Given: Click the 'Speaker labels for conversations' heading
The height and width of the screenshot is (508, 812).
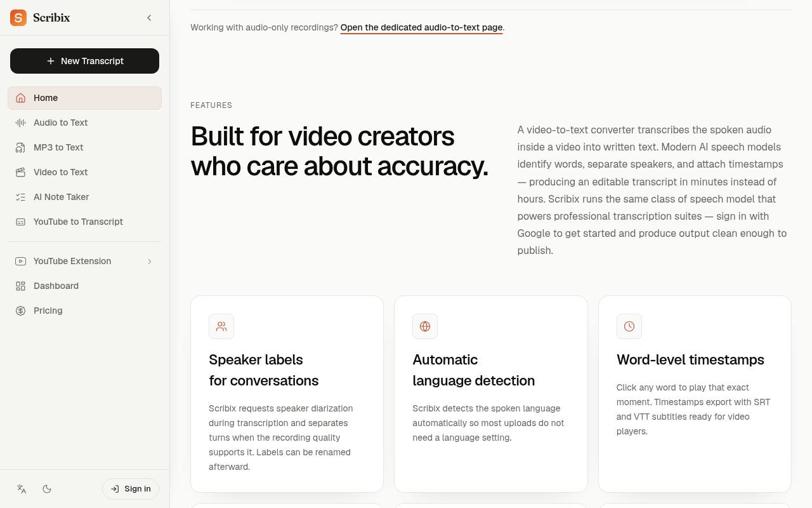Looking at the screenshot, I should [264, 370].
